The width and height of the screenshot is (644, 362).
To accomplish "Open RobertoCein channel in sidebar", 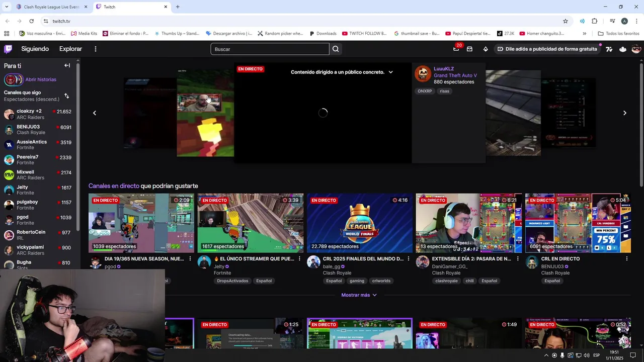I will coord(38,235).
